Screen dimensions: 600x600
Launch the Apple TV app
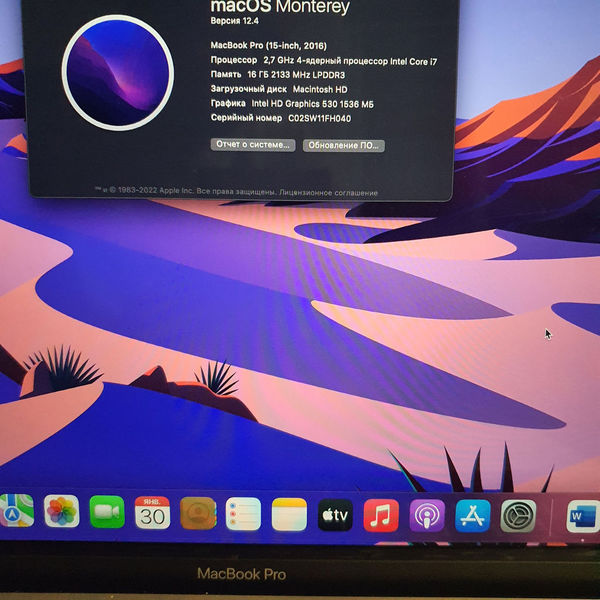(x=335, y=515)
